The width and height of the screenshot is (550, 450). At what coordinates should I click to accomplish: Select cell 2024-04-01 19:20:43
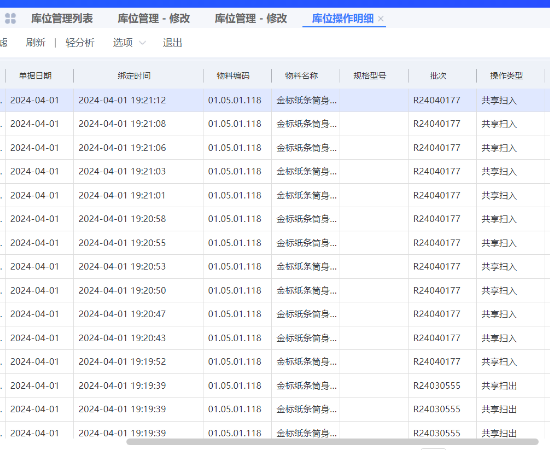[122, 338]
